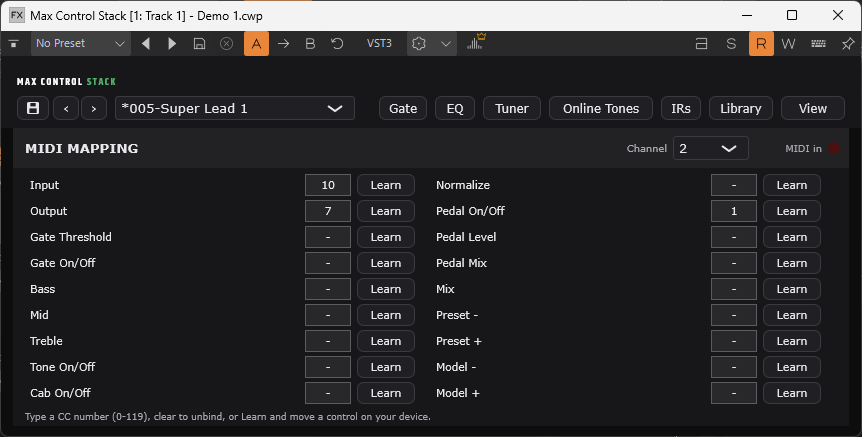Image resolution: width=862 pixels, height=437 pixels.
Task: Click Learn for Tone On/Off
Action: click(x=386, y=367)
